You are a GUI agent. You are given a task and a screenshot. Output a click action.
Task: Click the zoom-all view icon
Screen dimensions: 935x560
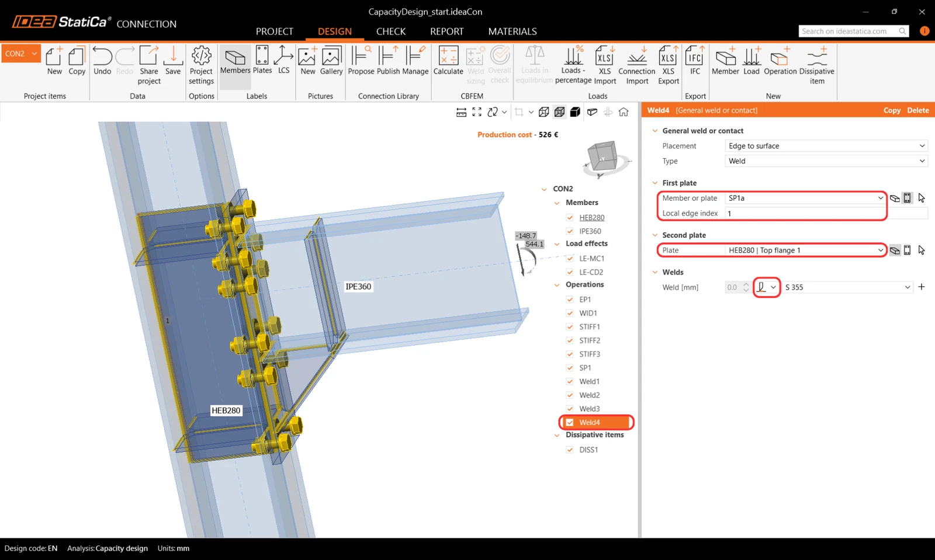[x=477, y=112]
